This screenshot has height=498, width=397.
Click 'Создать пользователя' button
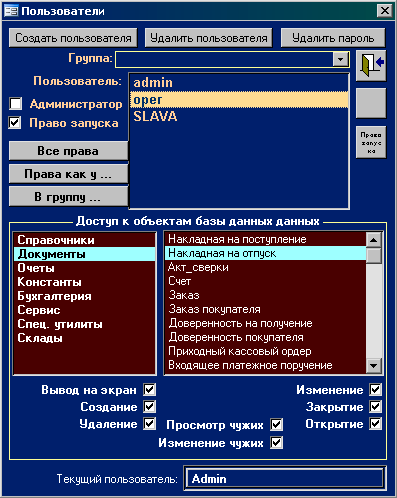pos(73,38)
